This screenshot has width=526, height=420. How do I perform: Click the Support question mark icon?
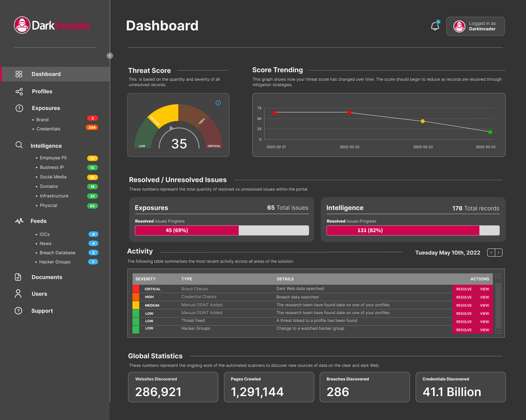(19, 310)
